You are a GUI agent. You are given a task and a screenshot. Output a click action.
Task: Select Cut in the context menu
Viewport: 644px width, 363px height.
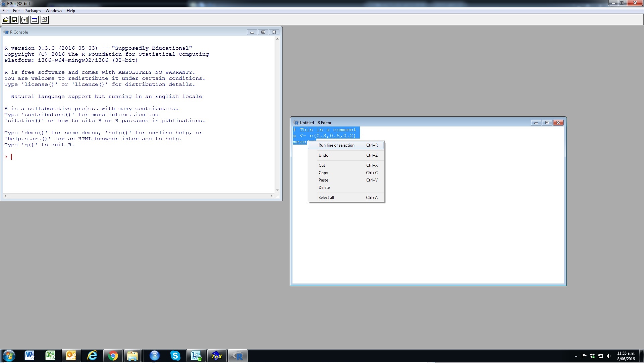click(346, 165)
